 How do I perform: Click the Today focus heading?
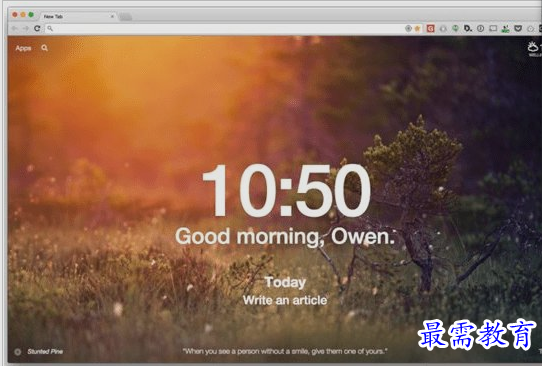(x=286, y=282)
